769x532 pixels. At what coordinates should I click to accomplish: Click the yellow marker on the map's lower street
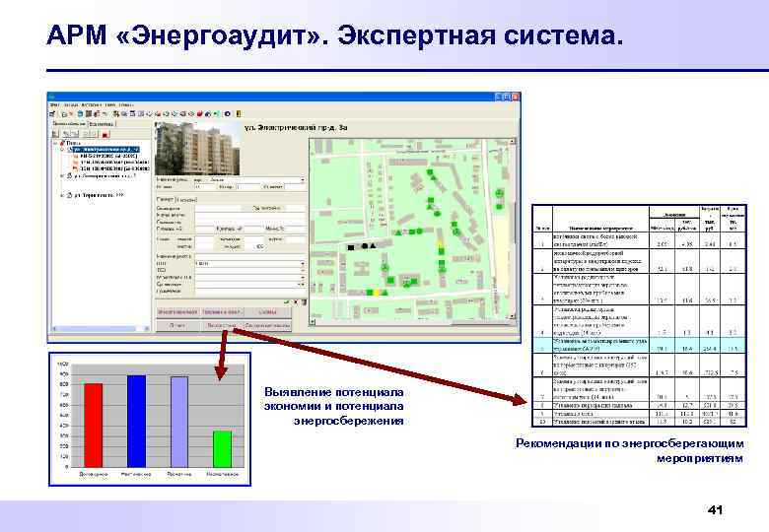point(378,293)
